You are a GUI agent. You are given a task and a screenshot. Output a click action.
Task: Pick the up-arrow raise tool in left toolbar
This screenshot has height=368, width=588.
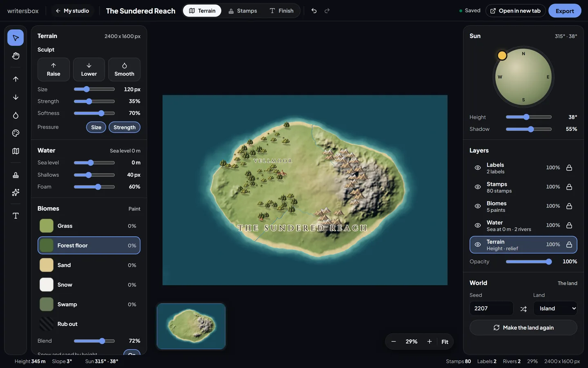click(x=16, y=79)
